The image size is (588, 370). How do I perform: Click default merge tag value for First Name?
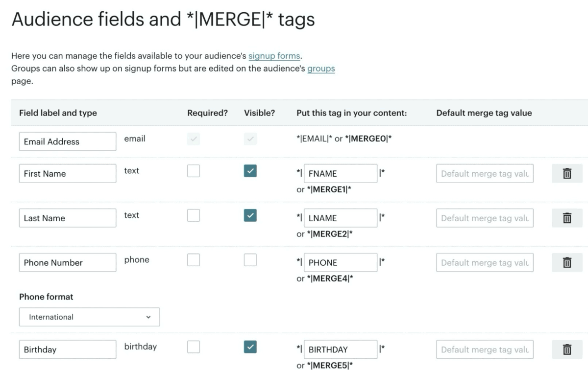[x=485, y=174]
